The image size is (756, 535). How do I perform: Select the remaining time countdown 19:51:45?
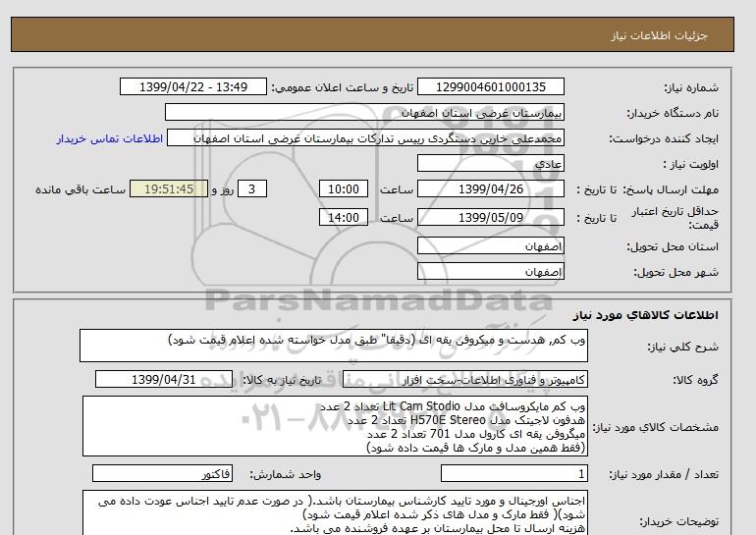coord(169,188)
